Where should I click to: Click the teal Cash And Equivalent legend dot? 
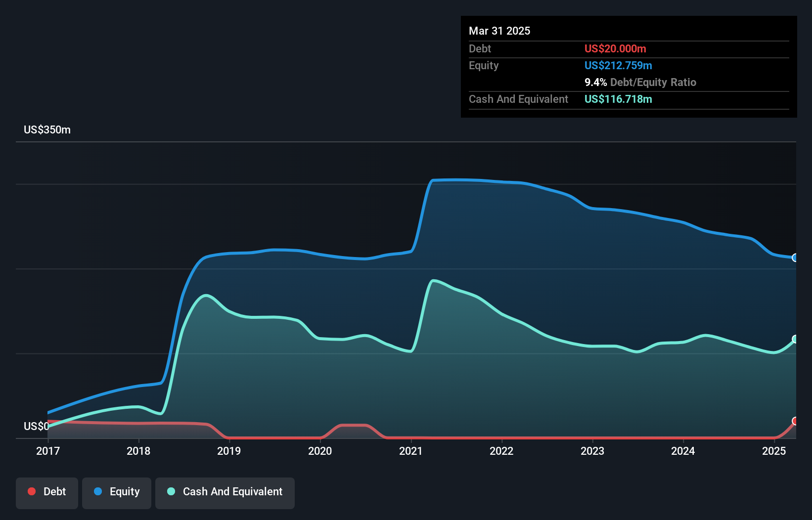coord(171,491)
